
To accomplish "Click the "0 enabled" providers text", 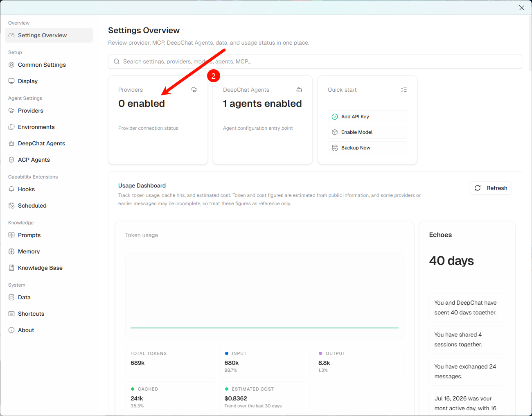I will pyautogui.click(x=142, y=104).
